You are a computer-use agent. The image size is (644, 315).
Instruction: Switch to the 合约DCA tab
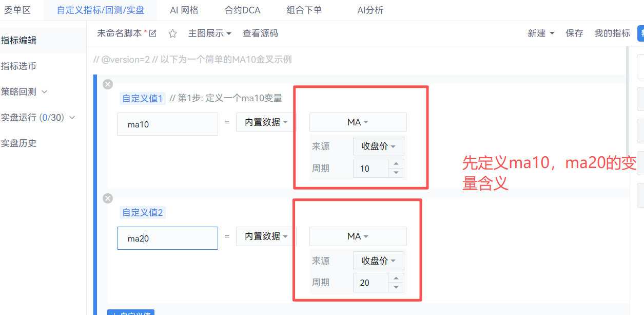coord(242,10)
